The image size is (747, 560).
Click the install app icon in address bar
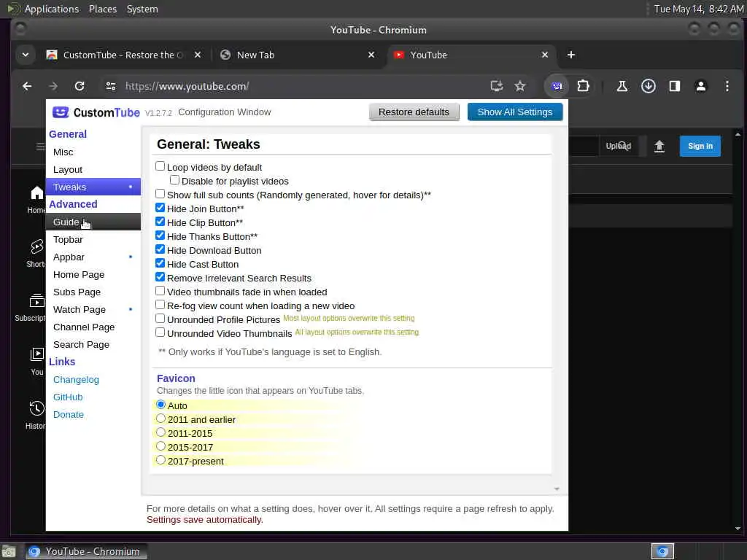(x=496, y=86)
